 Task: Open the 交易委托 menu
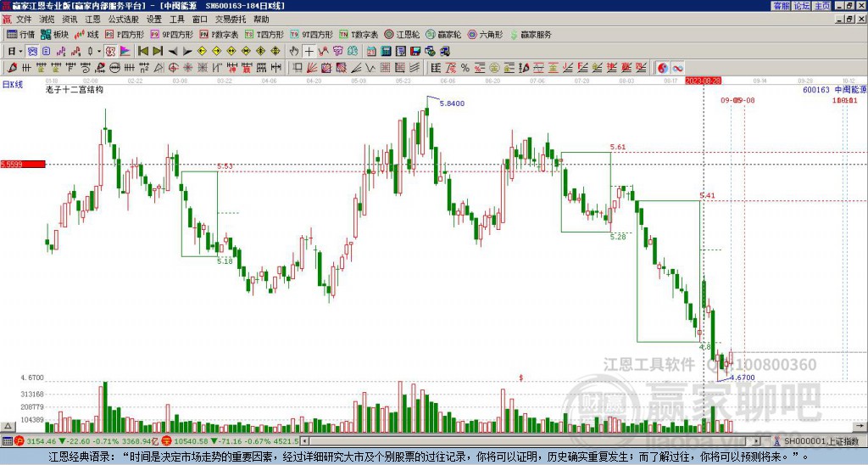(231, 20)
